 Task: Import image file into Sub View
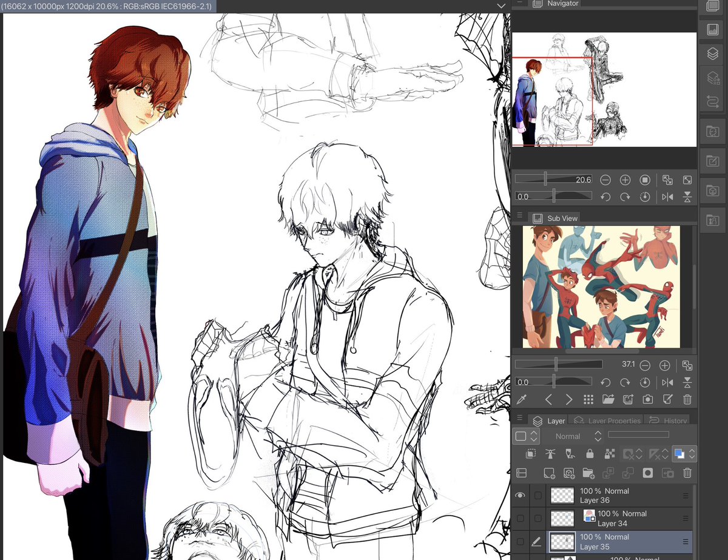(608, 400)
